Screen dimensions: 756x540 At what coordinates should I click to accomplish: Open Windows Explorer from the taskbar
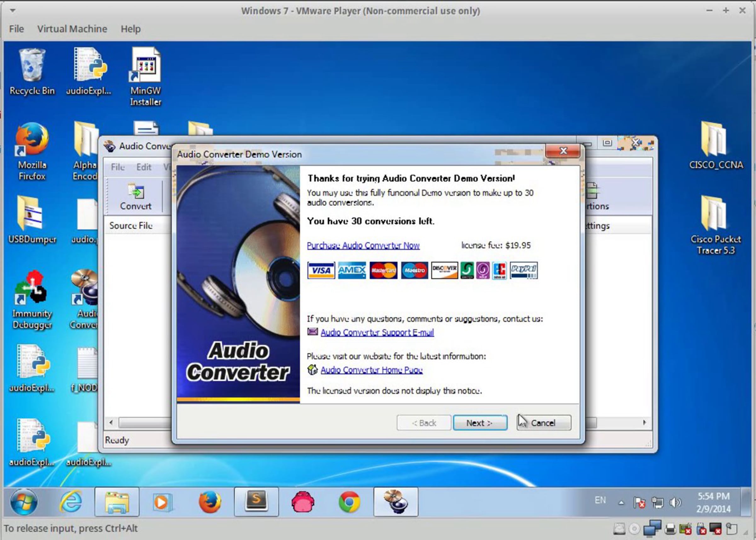pyautogui.click(x=117, y=502)
